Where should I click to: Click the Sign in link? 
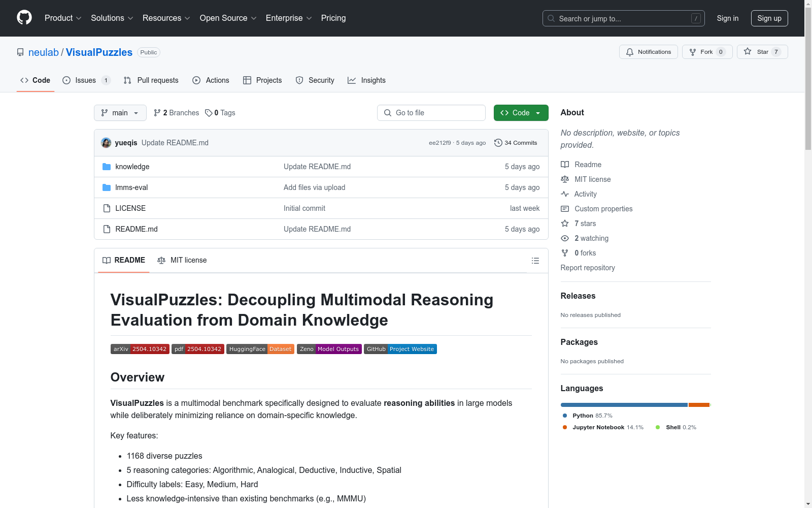tap(728, 18)
